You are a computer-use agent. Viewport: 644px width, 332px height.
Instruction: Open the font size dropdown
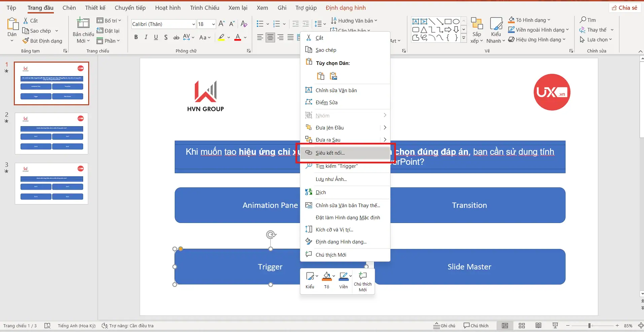pos(213,24)
